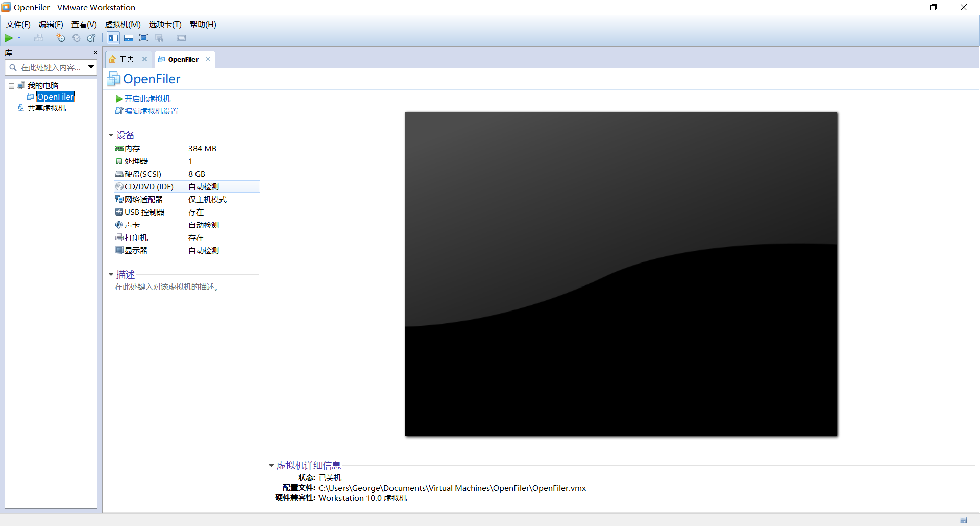The width and height of the screenshot is (980, 526).
Task: Select the 处理器 device row
Action: [187, 161]
